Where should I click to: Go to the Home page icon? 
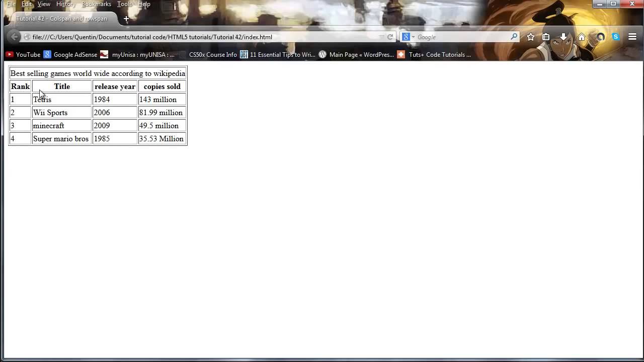[582, 37]
